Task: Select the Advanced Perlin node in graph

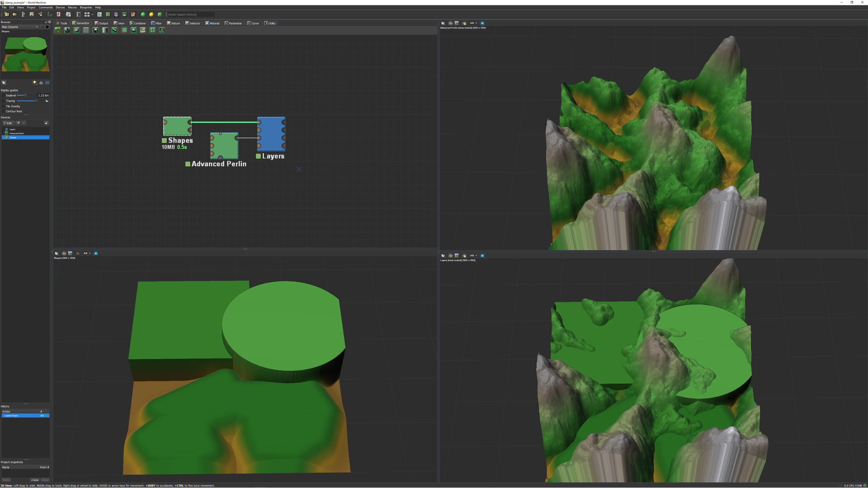Action: [x=224, y=145]
